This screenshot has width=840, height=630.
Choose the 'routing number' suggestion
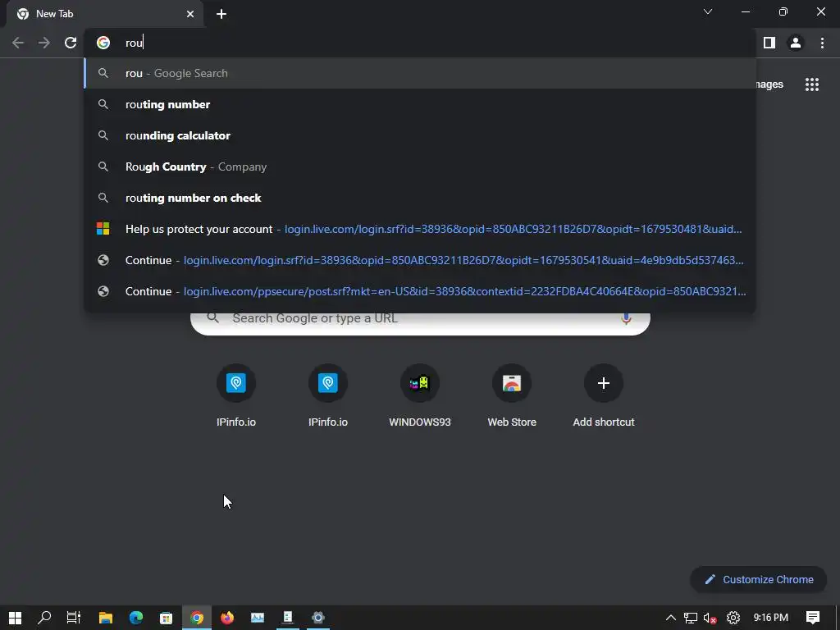point(420,104)
